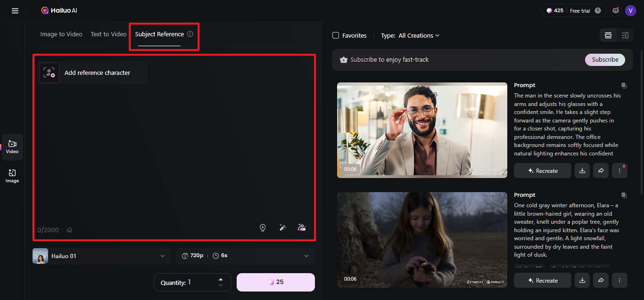
Task: Click the Quantity value field
Action: pos(192,282)
